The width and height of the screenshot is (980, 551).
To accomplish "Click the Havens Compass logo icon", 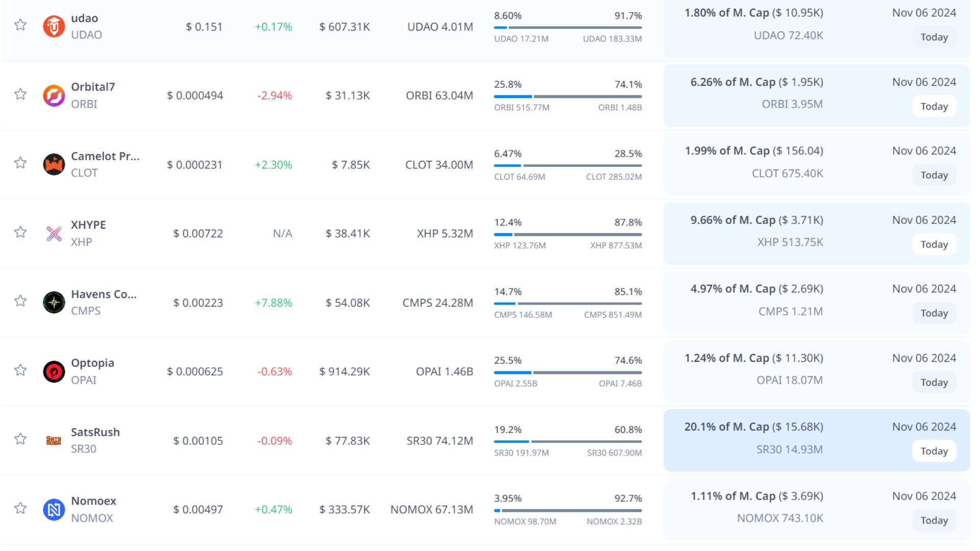I will pos(54,303).
